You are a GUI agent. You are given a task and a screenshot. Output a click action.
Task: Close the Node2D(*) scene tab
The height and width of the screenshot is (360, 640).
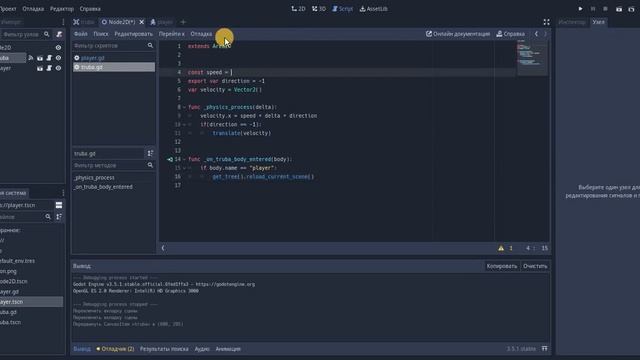pos(142,22)
